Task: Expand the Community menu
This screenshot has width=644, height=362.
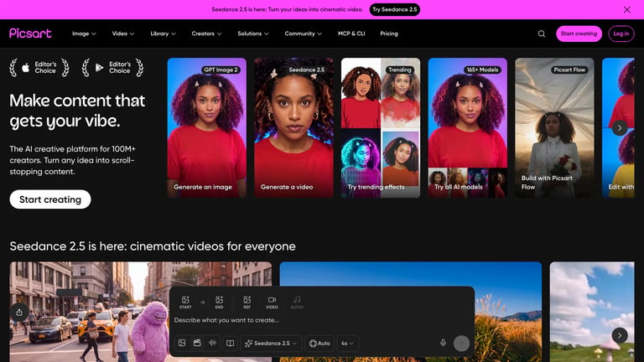Action: point(303,34)
